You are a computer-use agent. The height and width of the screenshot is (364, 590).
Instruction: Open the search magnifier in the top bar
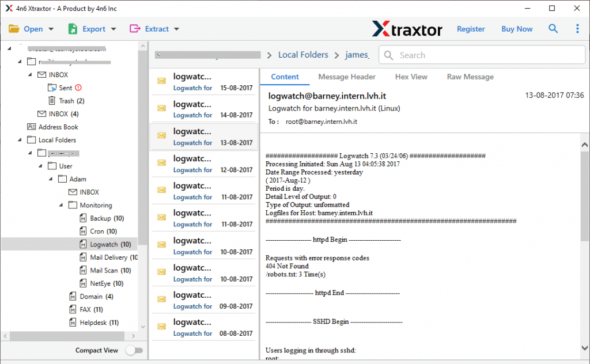(x=553, y=28)
